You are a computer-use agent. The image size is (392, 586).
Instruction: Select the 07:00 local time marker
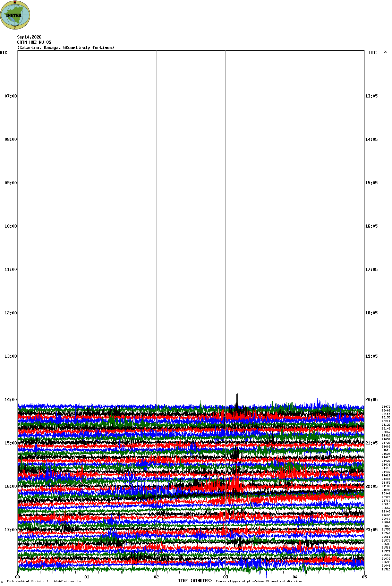pos(10,96)
